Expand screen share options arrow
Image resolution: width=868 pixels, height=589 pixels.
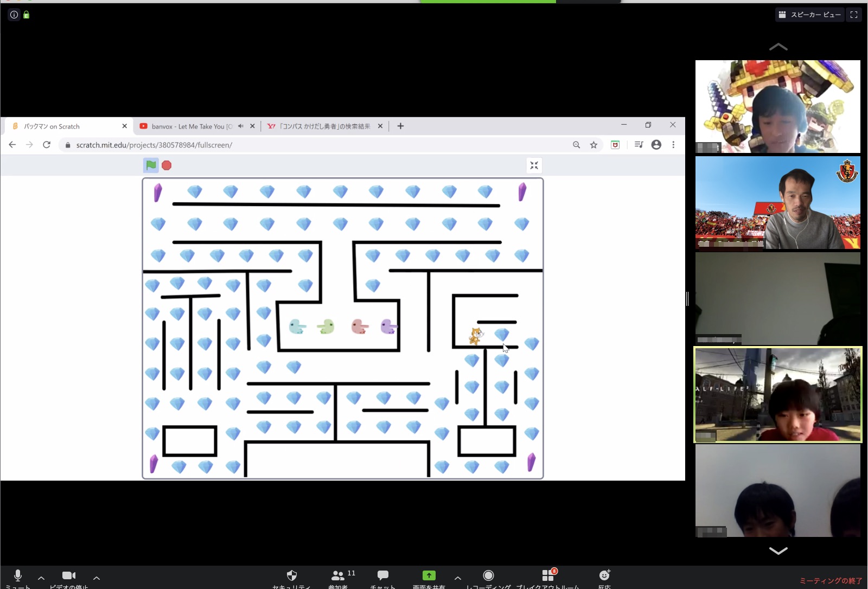coord(458,578)
